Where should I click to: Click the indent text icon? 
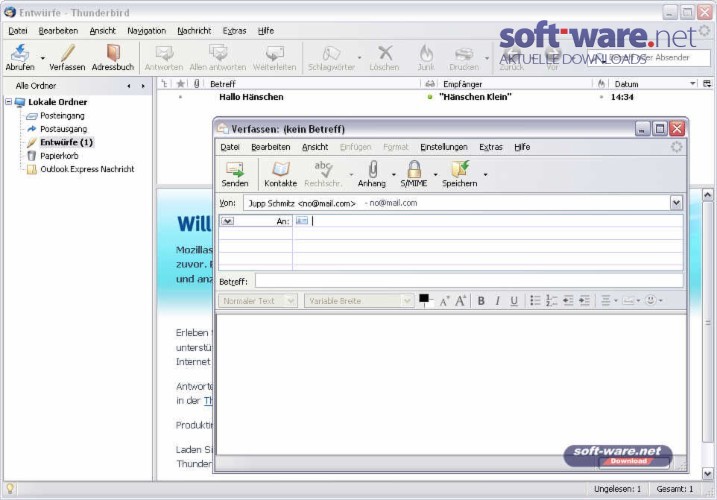click(584, 301)
